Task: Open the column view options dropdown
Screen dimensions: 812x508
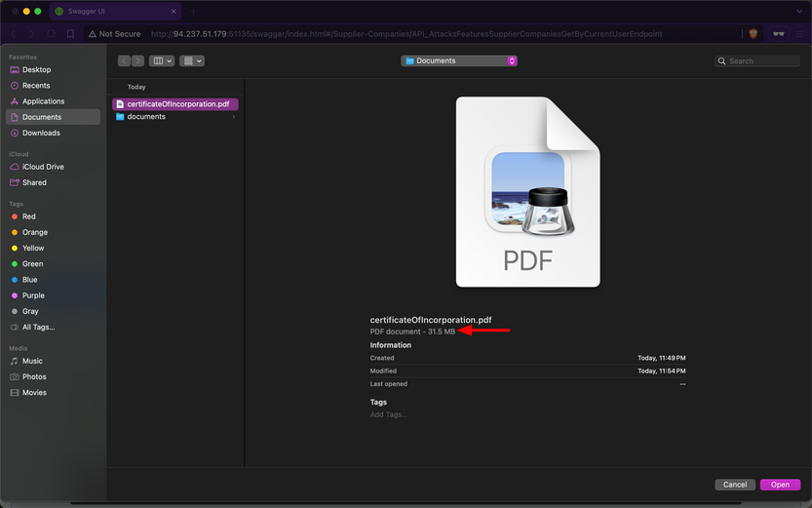Action: pos(162,60)
